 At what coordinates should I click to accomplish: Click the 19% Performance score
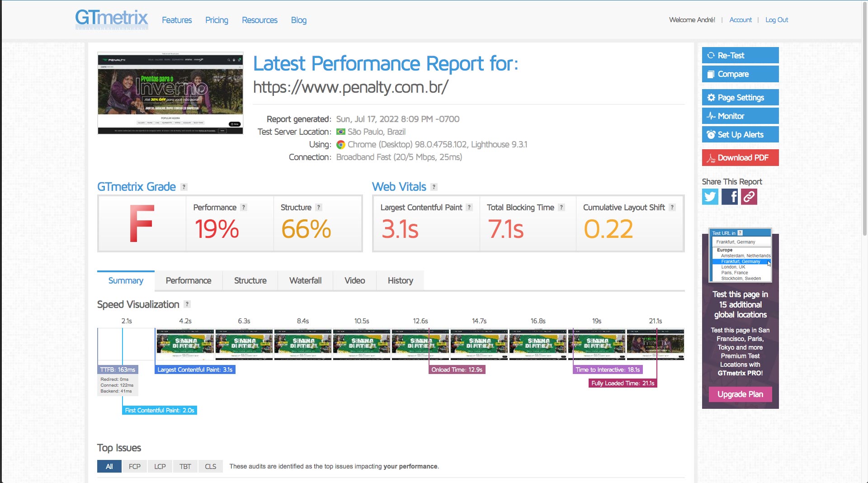click(x=217, y=228)
